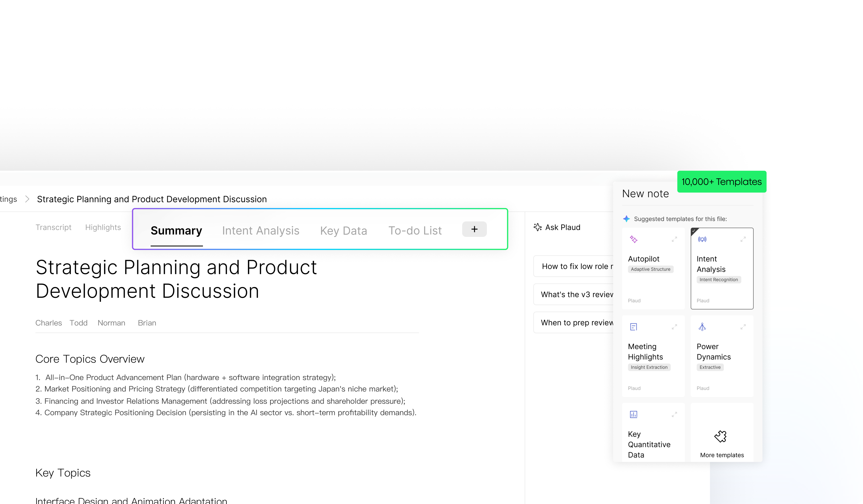Click the Ask Plaud sparkle icon

click(538, 227)
